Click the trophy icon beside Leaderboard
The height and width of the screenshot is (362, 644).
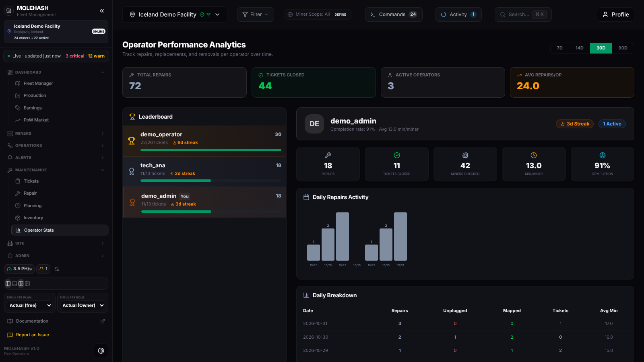pyautogui.click(x=132, y=117)
